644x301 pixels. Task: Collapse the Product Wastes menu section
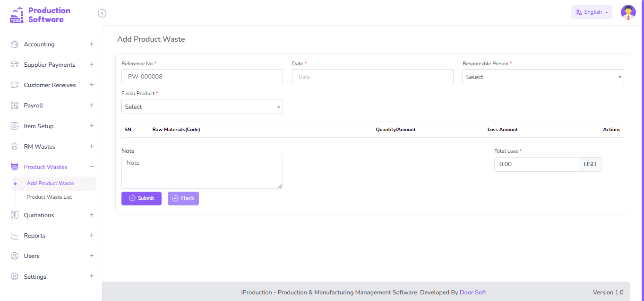point(92,167)
